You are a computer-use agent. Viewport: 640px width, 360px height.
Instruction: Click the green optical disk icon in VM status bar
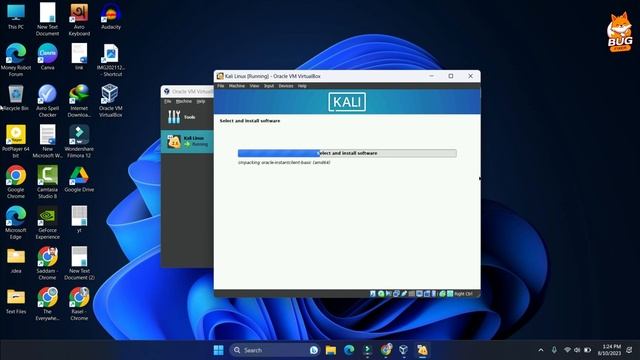(x=381, y=293)
